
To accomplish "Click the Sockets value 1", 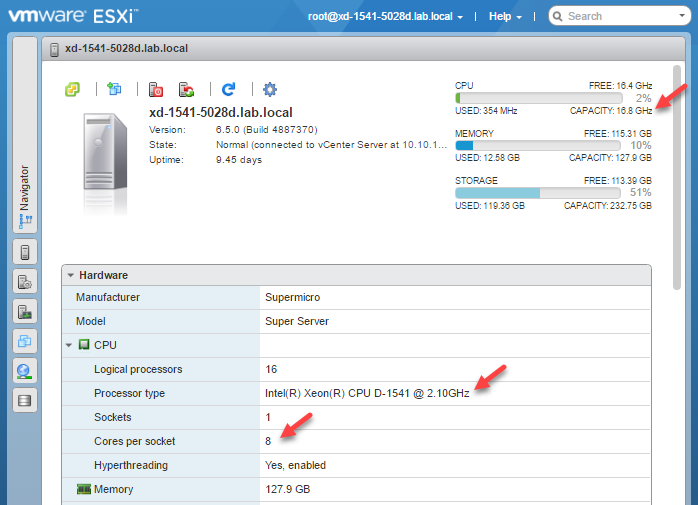I will 268,417.
